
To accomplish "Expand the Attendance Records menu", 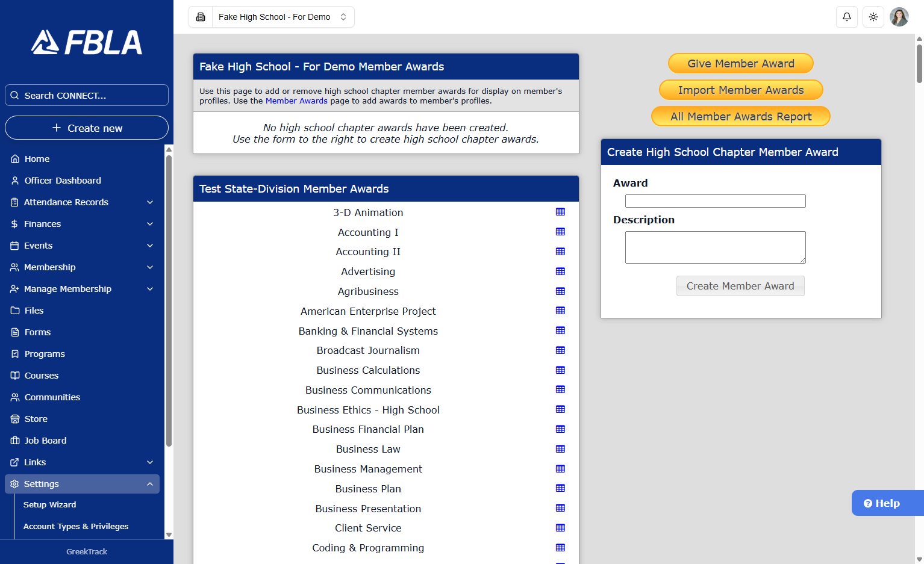I will click(82, 202).
